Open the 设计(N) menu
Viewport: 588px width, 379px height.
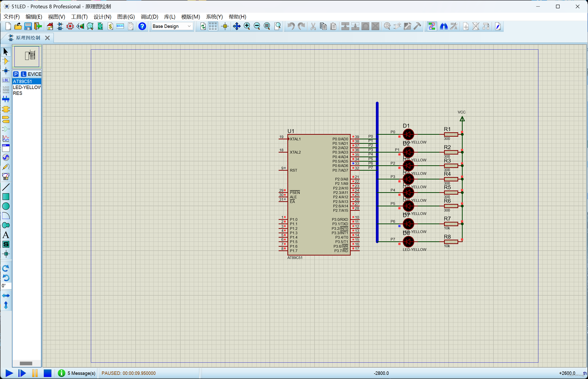coord(102,17)
